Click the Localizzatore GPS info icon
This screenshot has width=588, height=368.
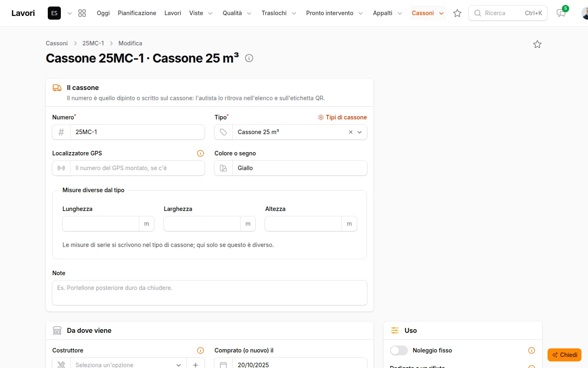tap(200, 153)
